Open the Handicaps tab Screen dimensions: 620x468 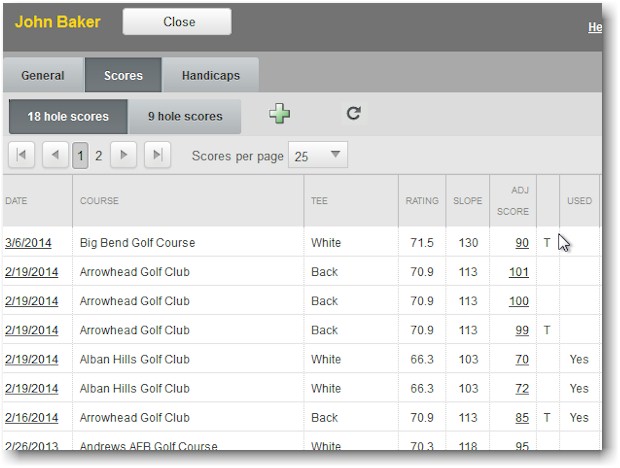tap(210, 75)
